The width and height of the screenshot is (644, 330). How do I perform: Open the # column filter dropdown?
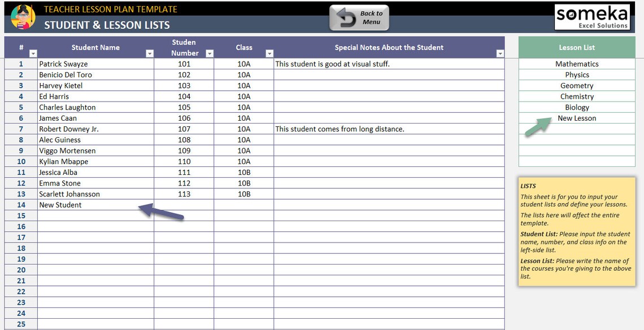pos(33,53)
